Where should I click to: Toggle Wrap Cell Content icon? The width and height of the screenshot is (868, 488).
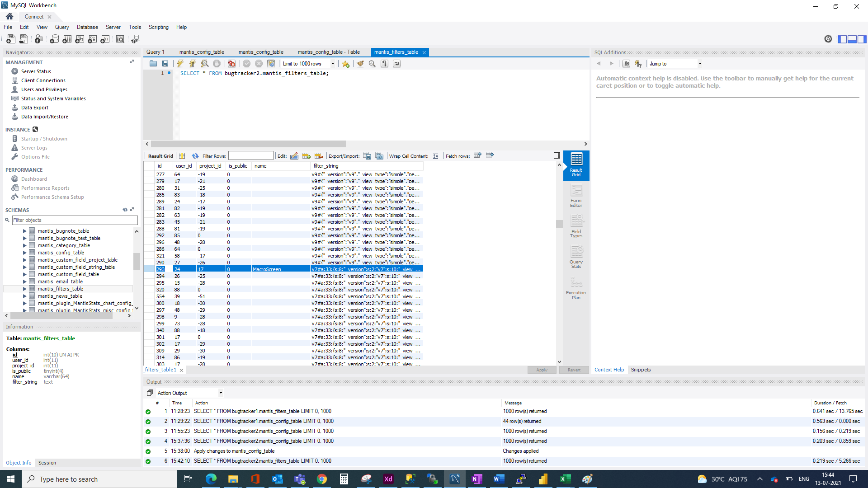point(435,156)
